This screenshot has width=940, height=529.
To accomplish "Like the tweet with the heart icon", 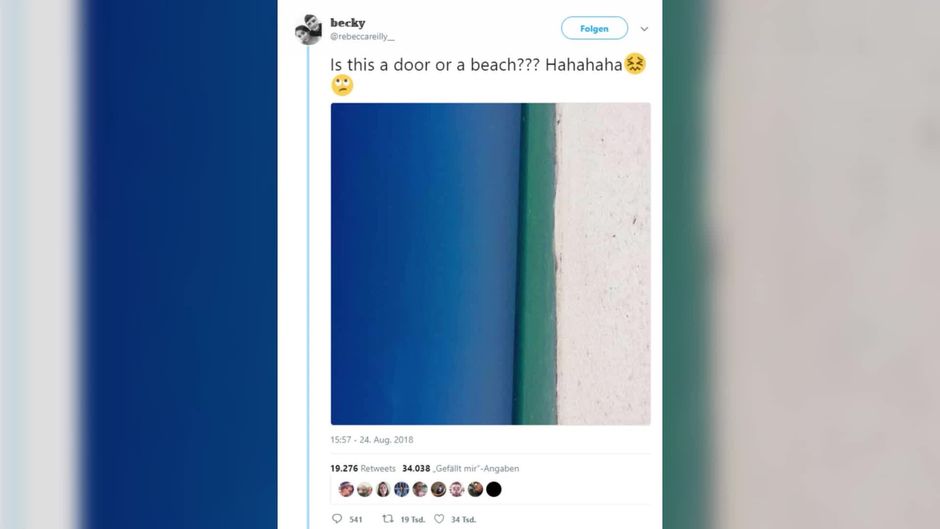I will [439, 519].
